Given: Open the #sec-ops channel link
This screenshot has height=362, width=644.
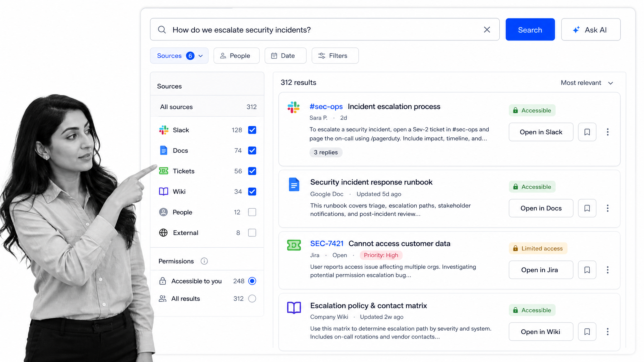Looking at the screenshot, I should [326, 107].
